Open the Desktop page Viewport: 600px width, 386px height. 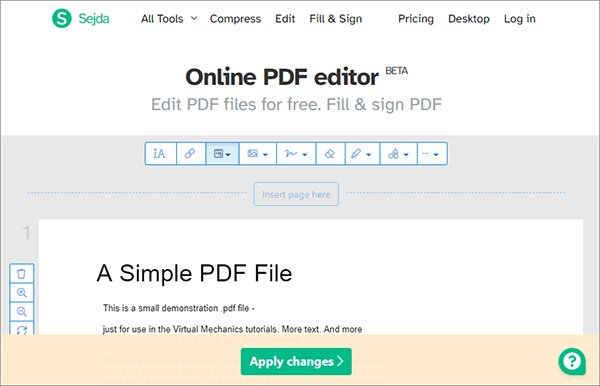pos(469,19)
